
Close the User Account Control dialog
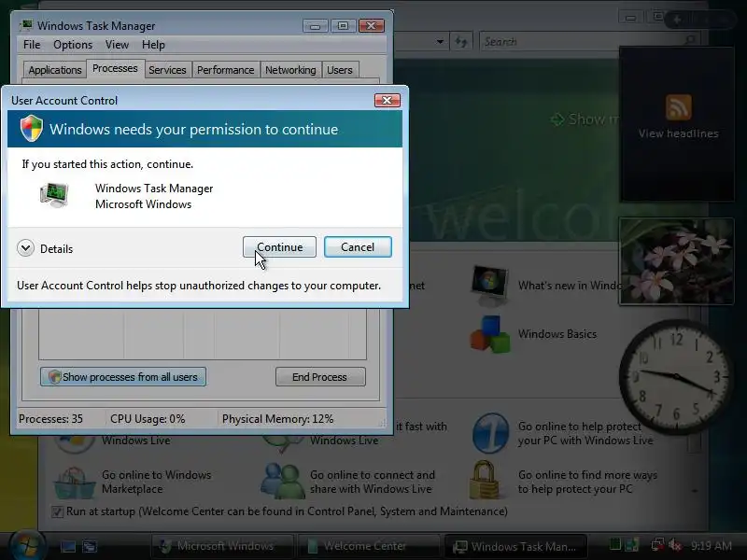coord(387,101)
